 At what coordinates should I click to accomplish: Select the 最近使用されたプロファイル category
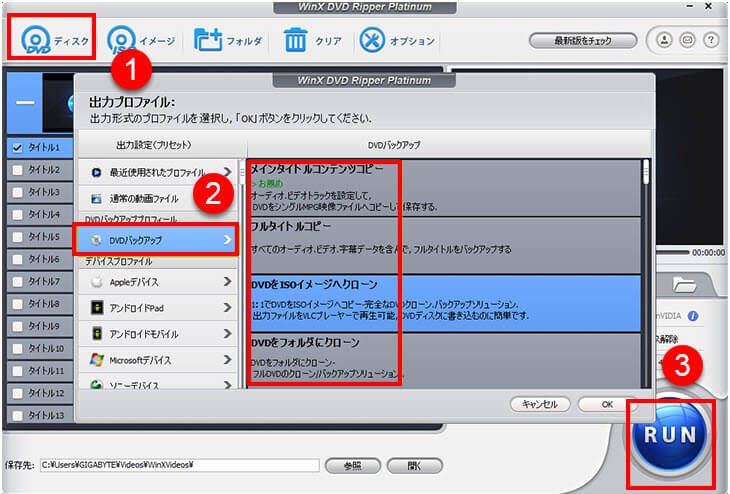tap(158, 172)
